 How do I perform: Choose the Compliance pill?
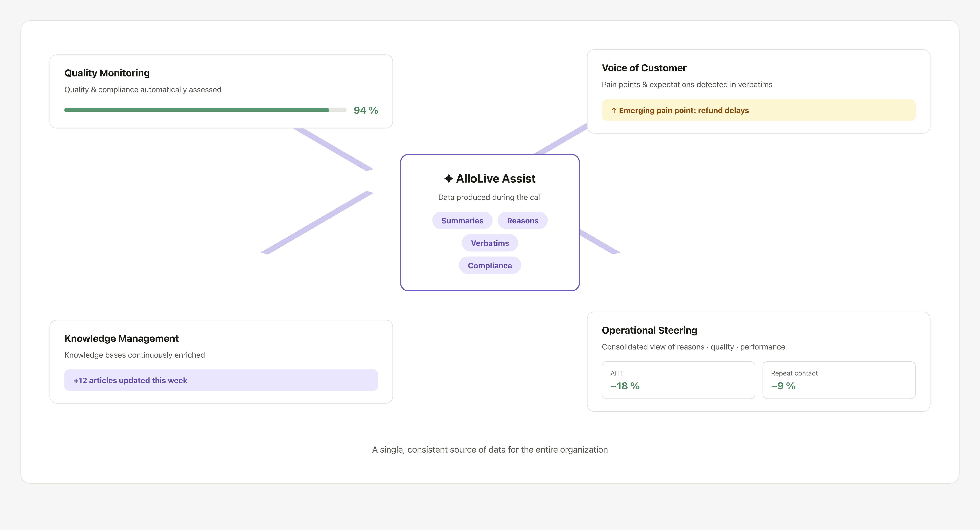click(490, 266)
